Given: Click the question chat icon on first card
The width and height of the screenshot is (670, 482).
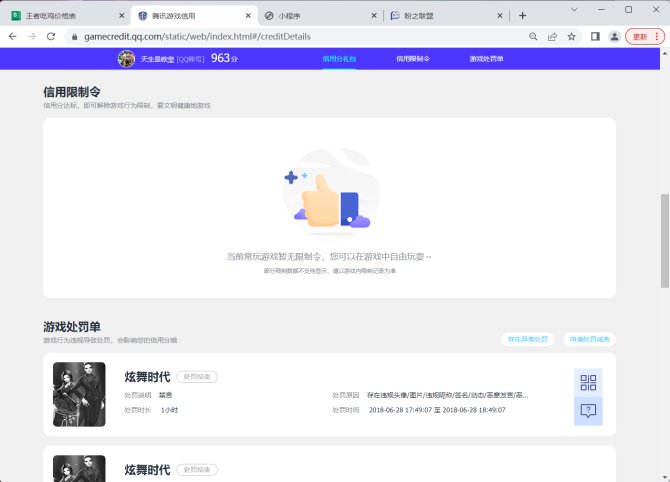Looking at the screenshot, I should [588, 411].
